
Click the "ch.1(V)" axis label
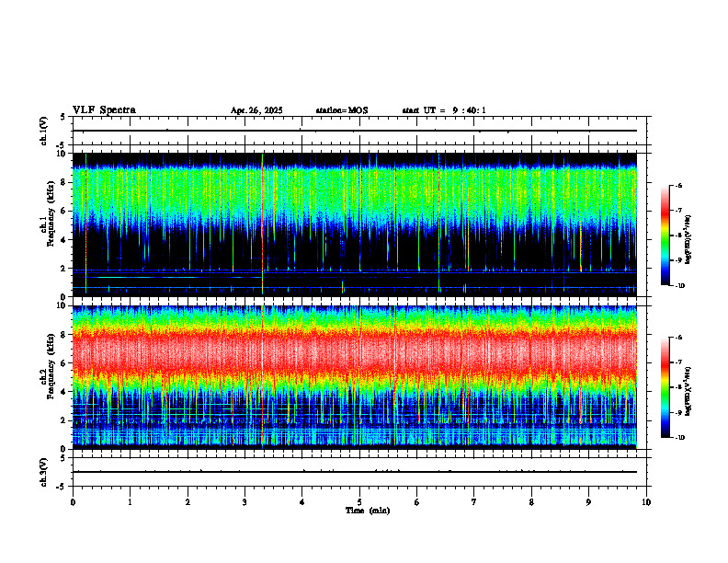coord(44,131)
